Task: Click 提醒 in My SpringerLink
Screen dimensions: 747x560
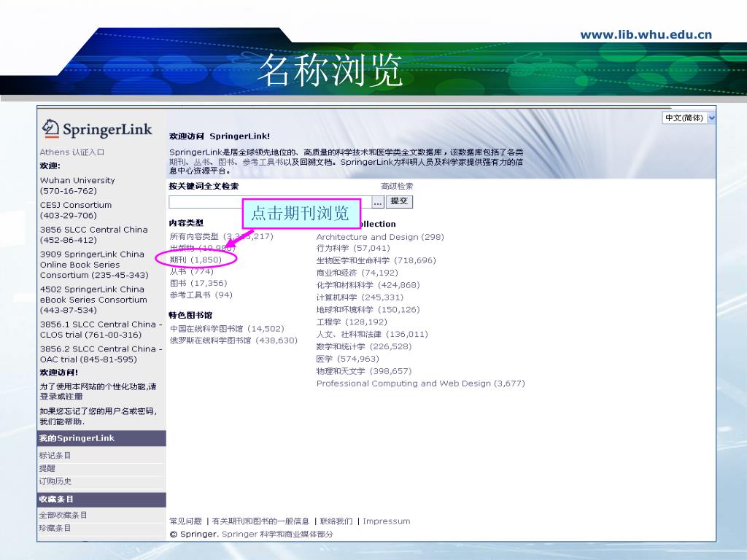Action: pos(47,468)
